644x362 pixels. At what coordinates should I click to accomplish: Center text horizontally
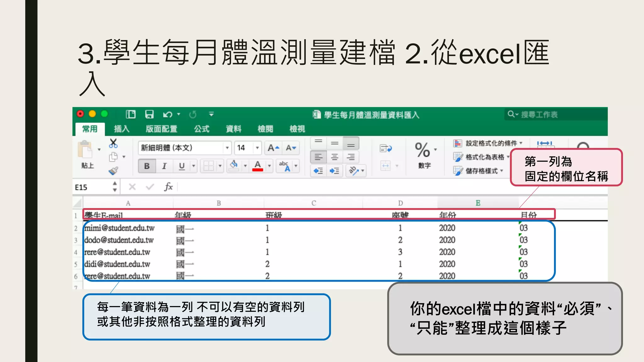[x=335, y=157]
